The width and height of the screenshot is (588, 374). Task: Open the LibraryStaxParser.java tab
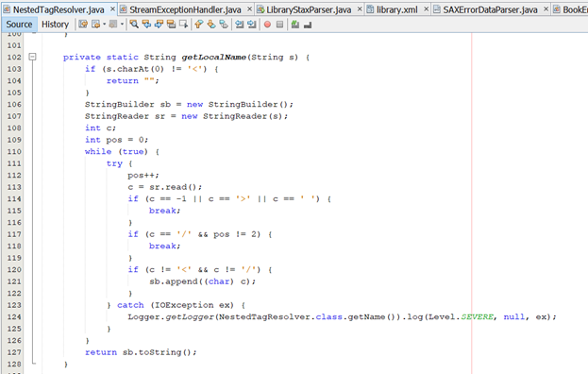point(309,9)
